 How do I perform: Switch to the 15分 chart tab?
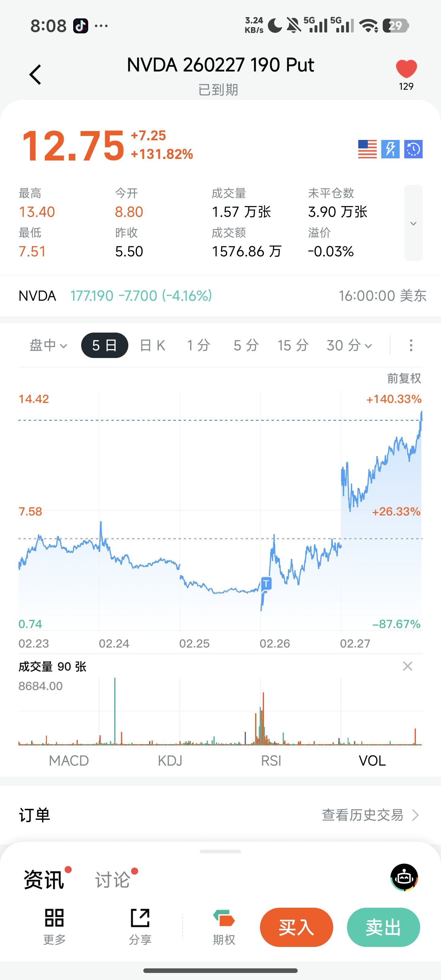pyautogui.click(x=292, y=345)
